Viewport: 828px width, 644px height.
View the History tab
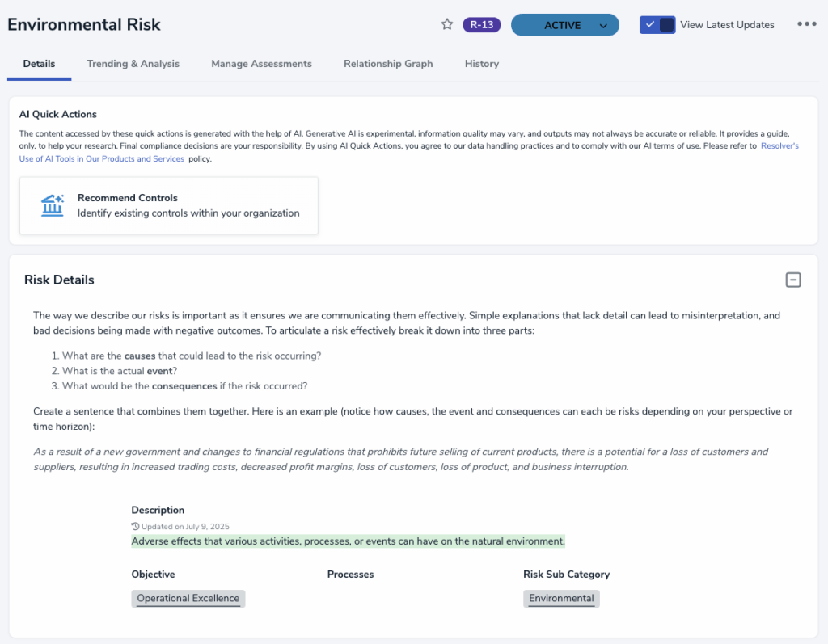pyautogui.click(x=482, y=64)
